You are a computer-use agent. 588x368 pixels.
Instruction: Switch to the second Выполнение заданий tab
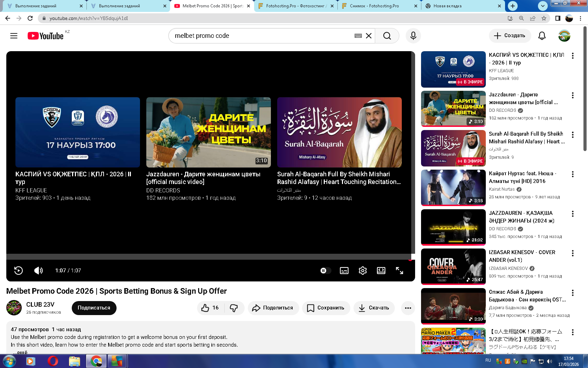point(128,6)
